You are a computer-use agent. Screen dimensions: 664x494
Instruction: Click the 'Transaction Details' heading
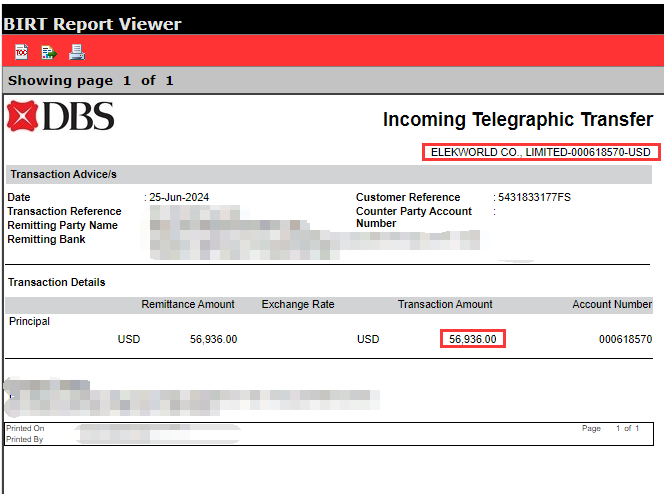(57, 282)
